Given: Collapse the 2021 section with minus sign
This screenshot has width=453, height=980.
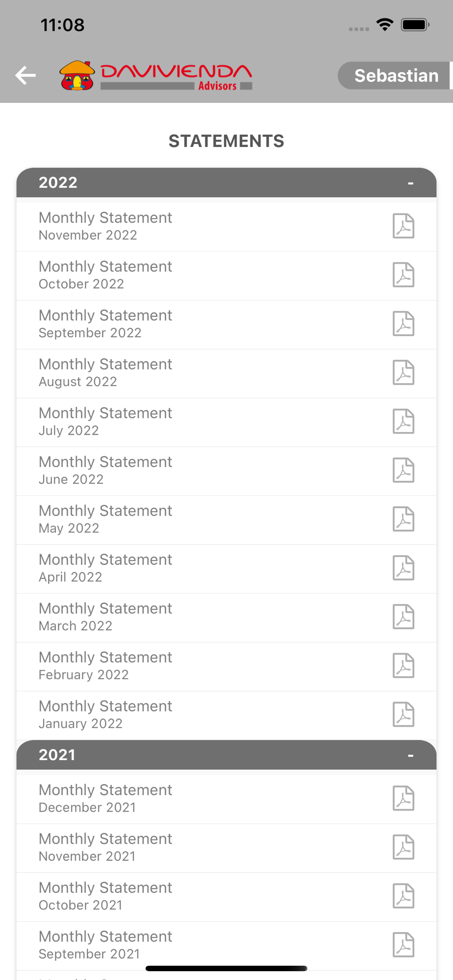Looking at the screenshot, I should click(x=411, y=756).
